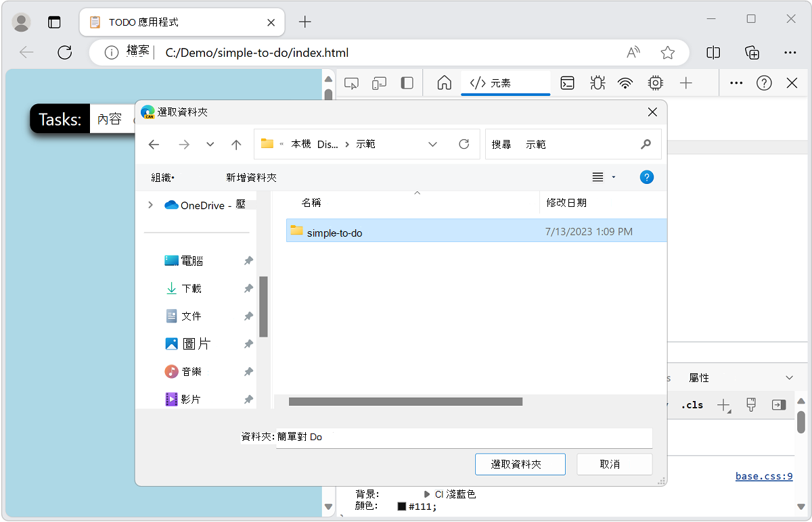The height and width of the screenshot is (522, 812).
Task: Open DevTools help icon
Action: tap(764, 83)
